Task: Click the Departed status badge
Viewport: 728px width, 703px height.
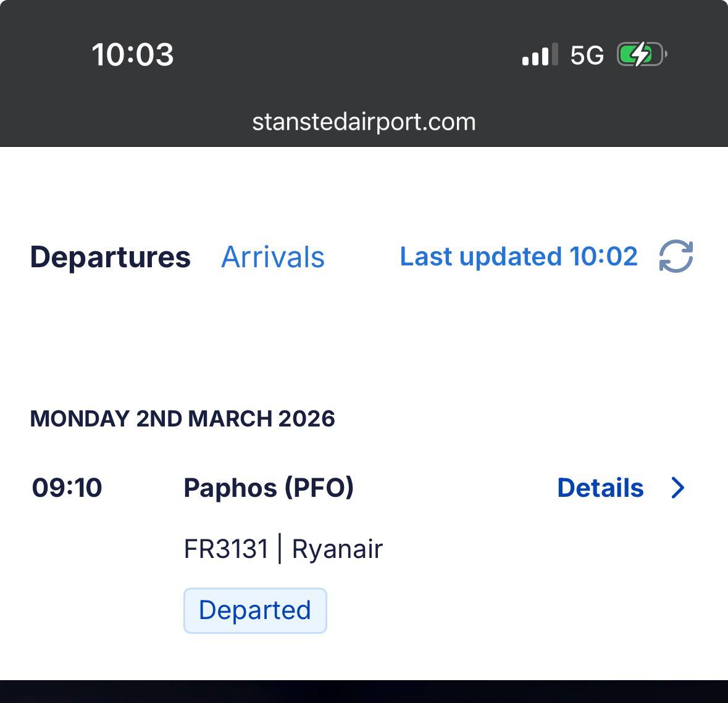Action: (x=255, y=610)
